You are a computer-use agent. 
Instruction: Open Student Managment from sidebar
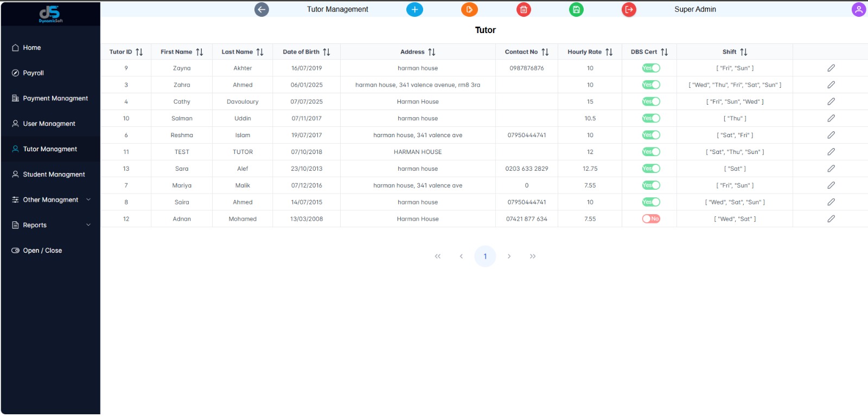tap(54, 175)
